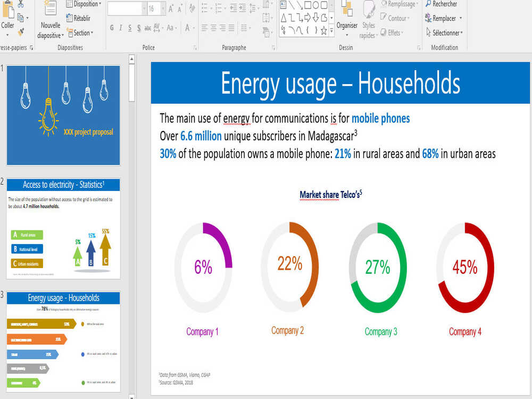The image size is (532, 399).
Task: Pick the freeform scribble shape
Action: (x=284, y=30)
